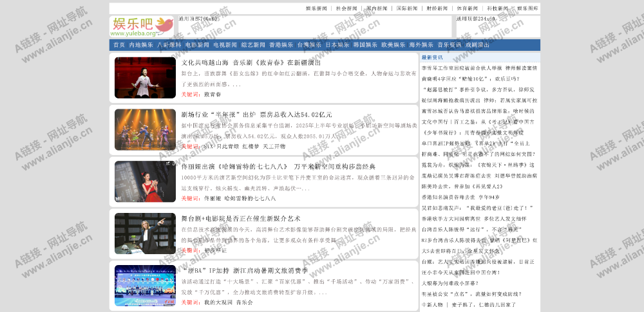The height and width of the screenshot is (312, 644).
Task: Click keyword tag 天工开物
Action: 274,147
